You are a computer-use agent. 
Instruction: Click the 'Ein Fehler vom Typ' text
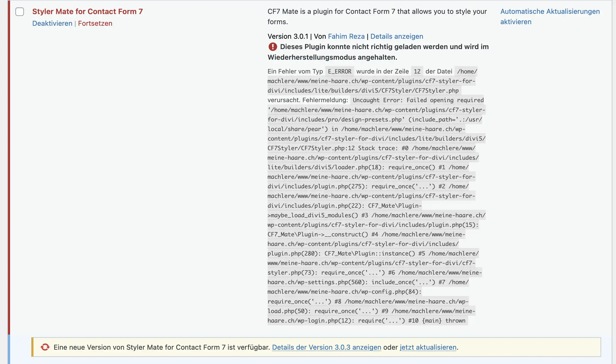pyautogui.click(x=295, y=71)
